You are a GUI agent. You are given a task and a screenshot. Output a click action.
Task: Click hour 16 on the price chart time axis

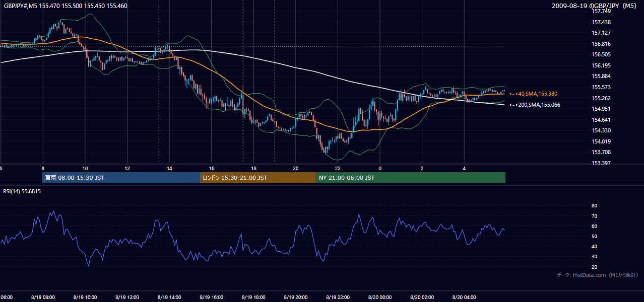pyautogui.click(x=212, y=168)
